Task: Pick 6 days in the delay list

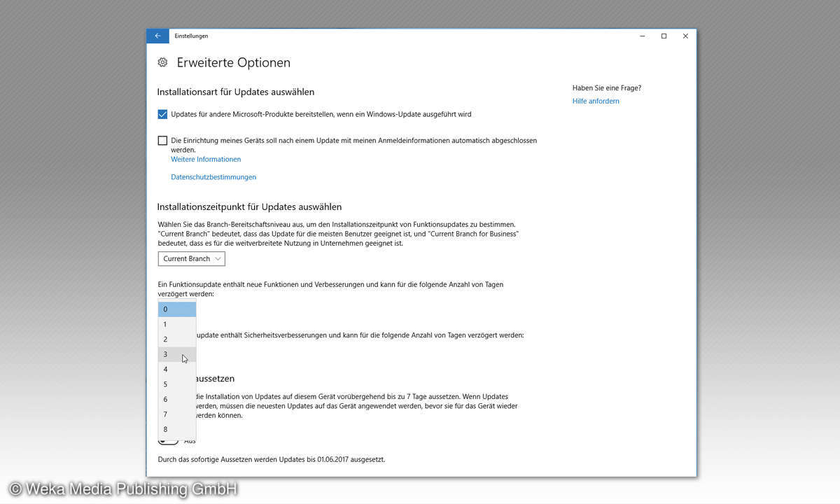Action: click(177, 400)
